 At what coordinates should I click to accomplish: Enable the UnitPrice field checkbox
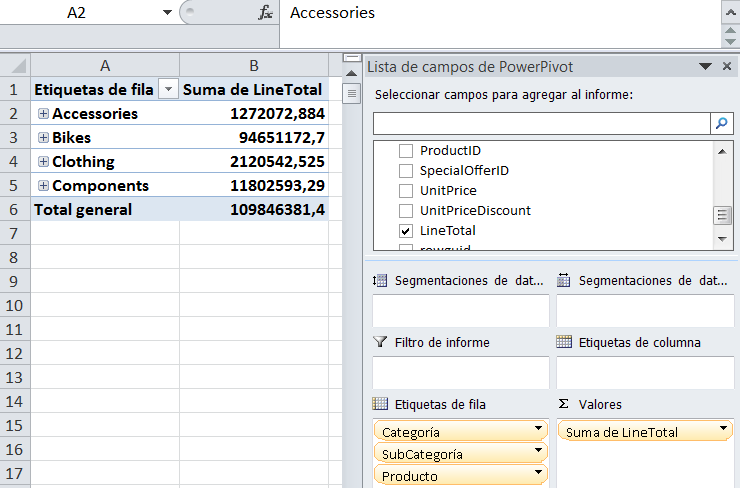[x=406, y=190]
